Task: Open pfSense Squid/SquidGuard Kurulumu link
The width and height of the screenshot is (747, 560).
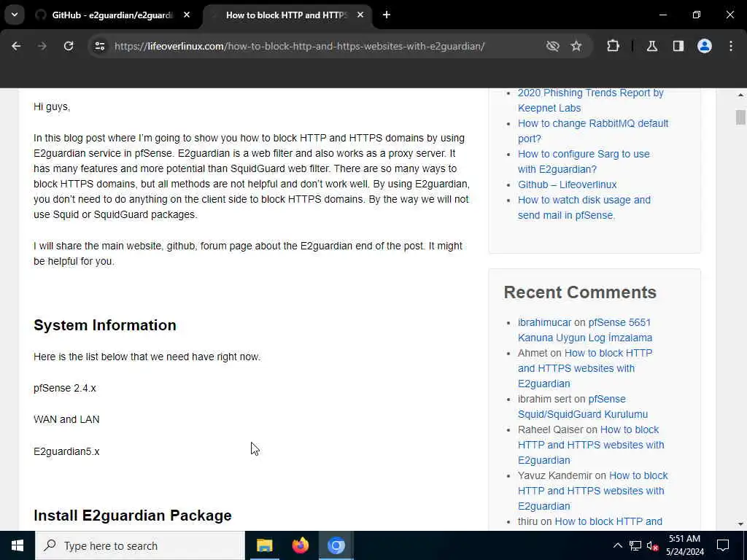Action: coord(583,407)
